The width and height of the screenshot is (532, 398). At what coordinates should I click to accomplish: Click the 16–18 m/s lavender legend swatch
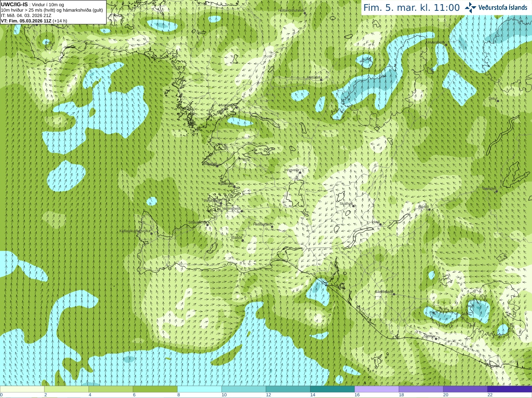click(x=377, y=389)
